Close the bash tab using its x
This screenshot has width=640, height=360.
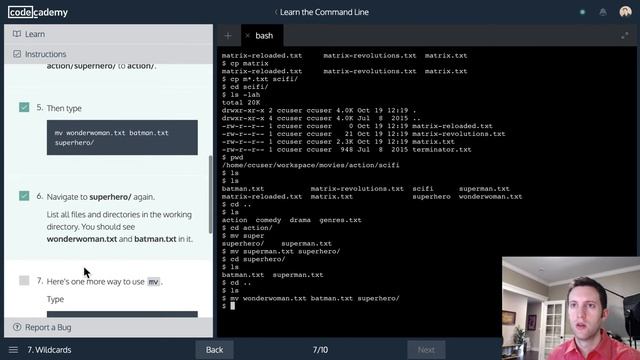point(247,36)
